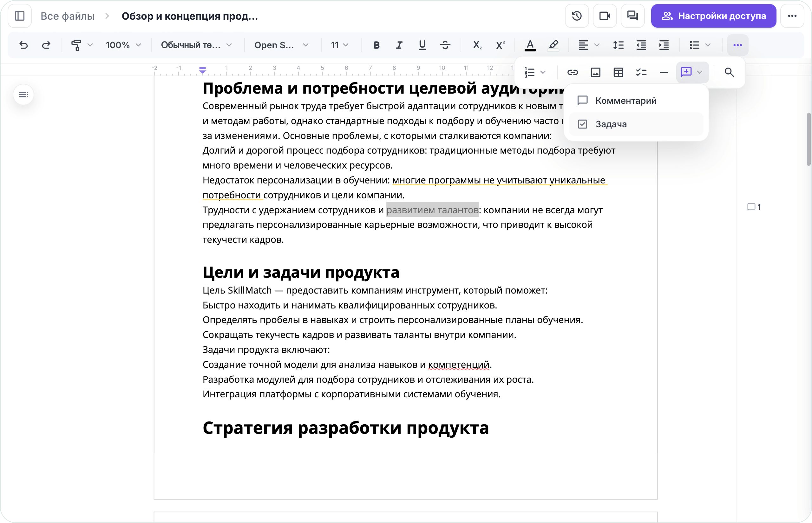The width and height of the screenshot is (812, 523).
Task: Open the document outline button
Action: tap(23, 94)
